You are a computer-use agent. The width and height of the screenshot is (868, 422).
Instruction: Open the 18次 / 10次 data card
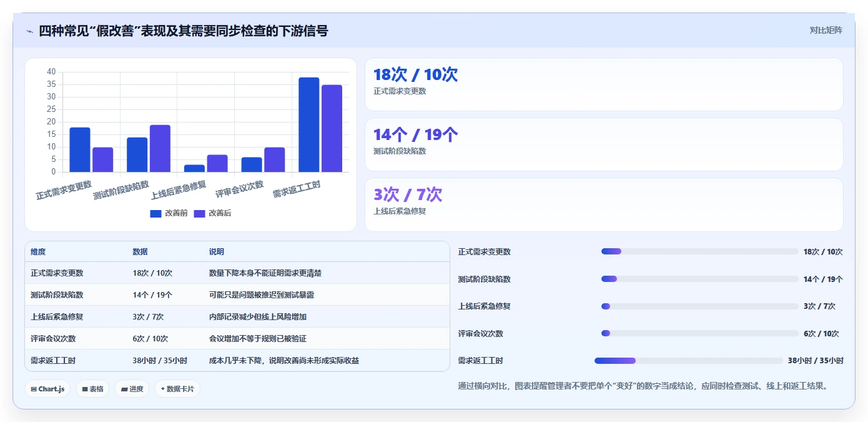(x=604, y=84)
